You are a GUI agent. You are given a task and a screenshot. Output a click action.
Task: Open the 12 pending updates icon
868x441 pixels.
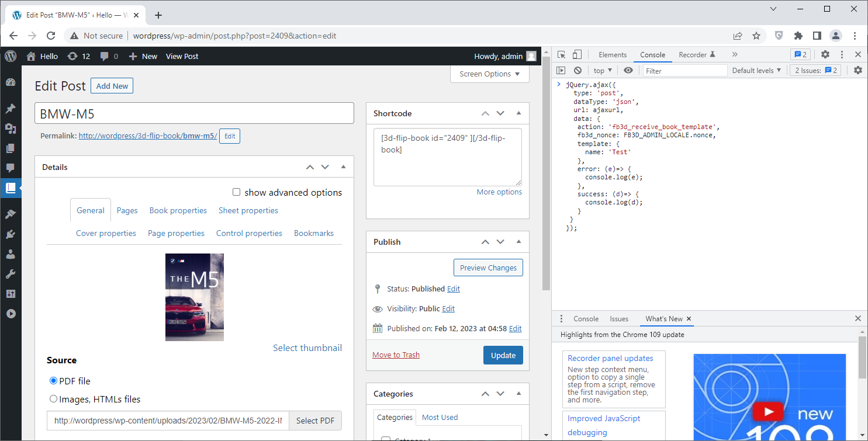[78, 56]
